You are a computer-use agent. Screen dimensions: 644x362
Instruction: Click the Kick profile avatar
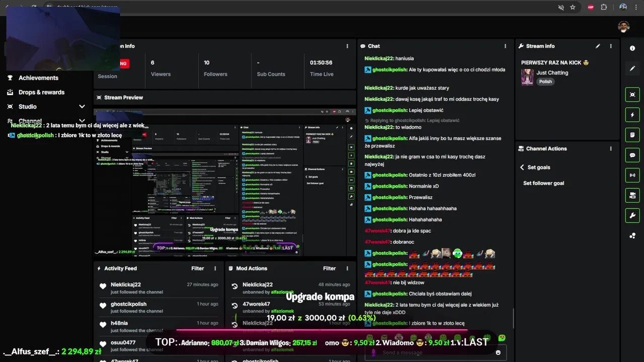[624, 27]
